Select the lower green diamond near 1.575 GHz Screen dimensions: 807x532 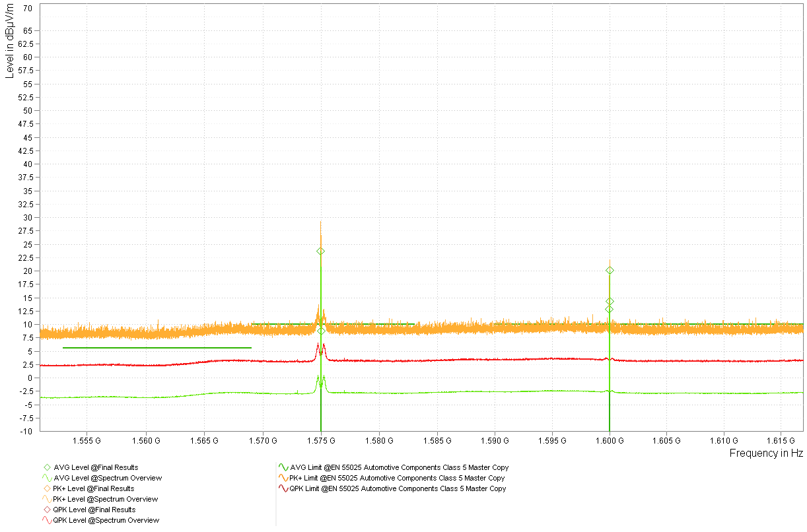[321, 331]
